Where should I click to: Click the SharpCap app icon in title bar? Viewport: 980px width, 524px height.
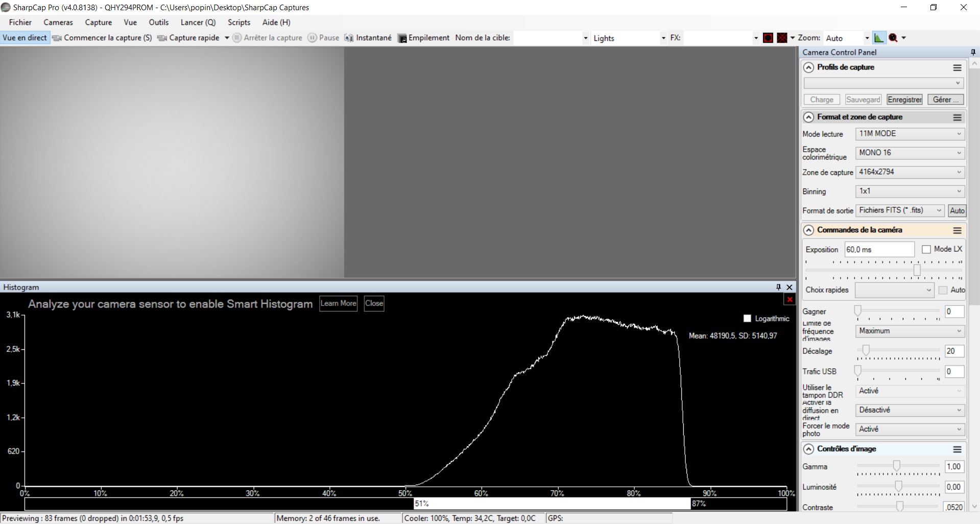[x=6, y=7]
